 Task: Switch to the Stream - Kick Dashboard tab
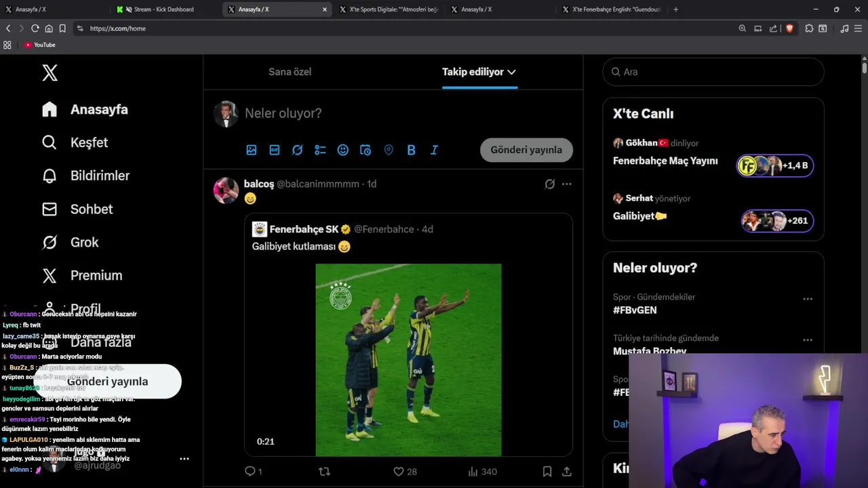coord(164,9)
